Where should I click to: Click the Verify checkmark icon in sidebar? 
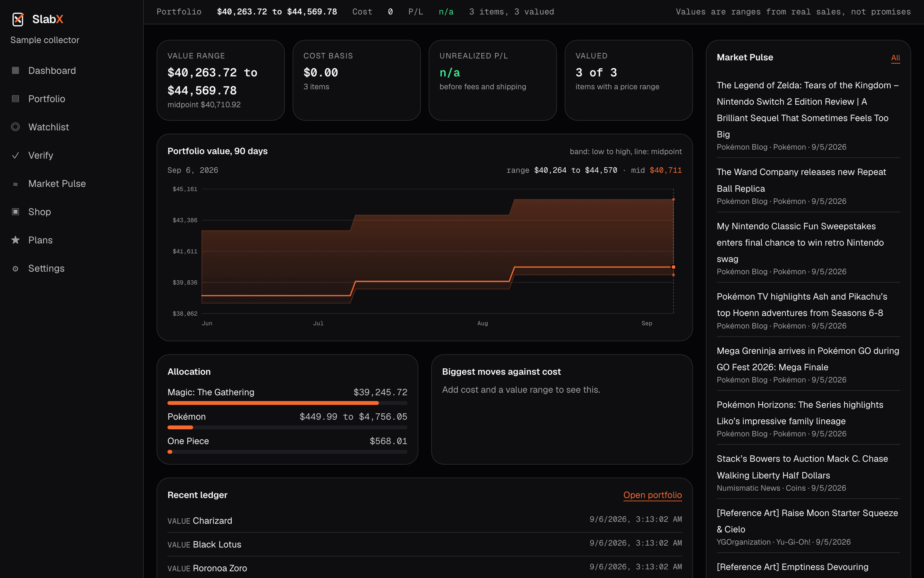[x=15, y=155]
